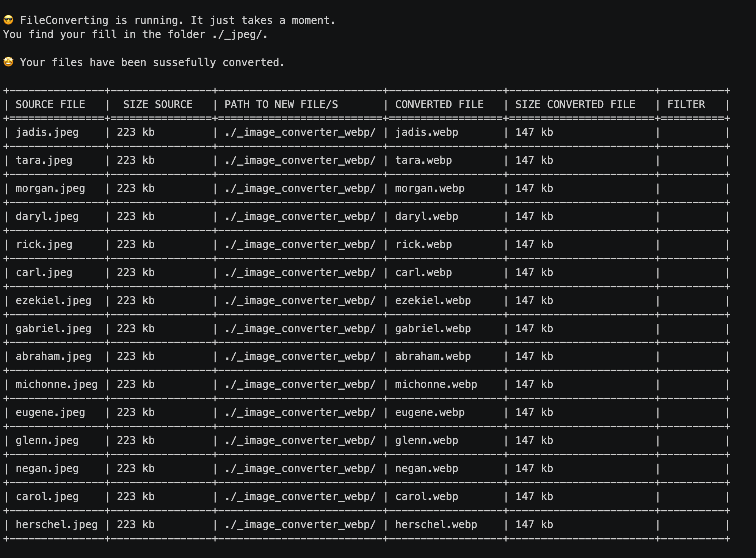Click converted file 'negan.webp'
This screenshot has width=756, height=558.
coord(427,469)
